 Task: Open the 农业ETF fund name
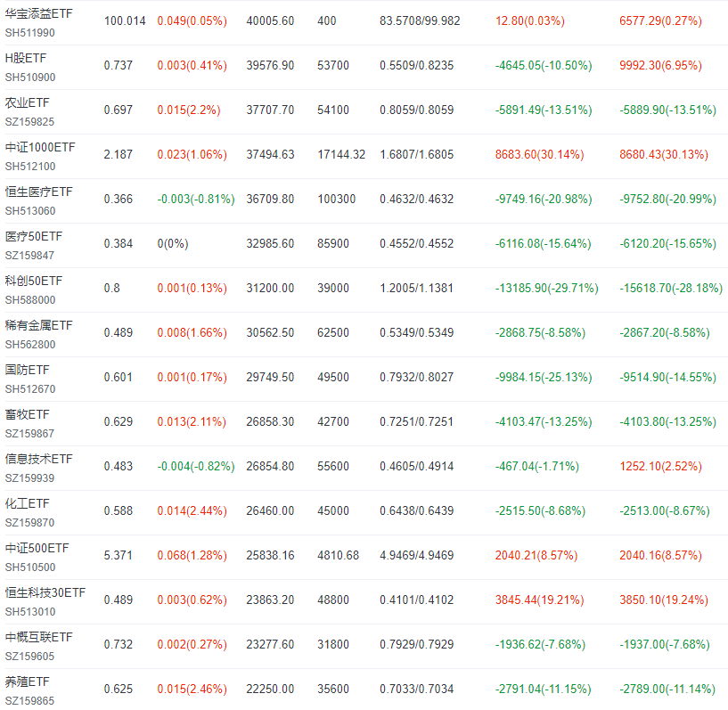27,103
